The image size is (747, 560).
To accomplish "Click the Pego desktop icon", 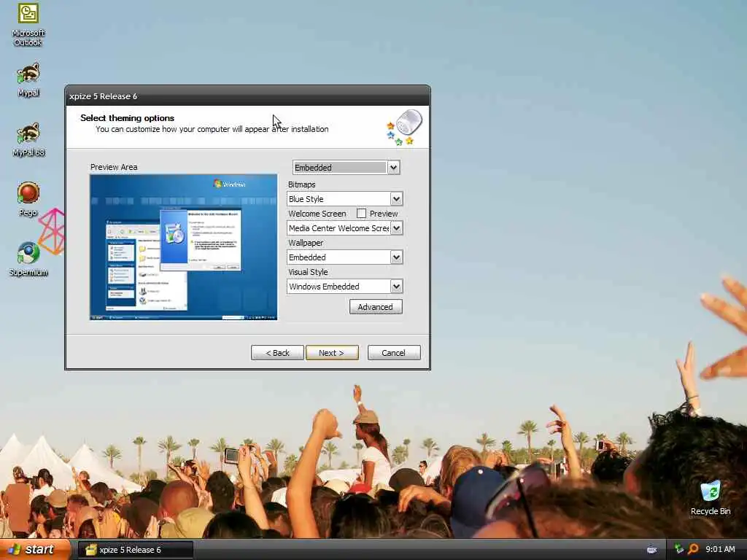I will 28,199.
